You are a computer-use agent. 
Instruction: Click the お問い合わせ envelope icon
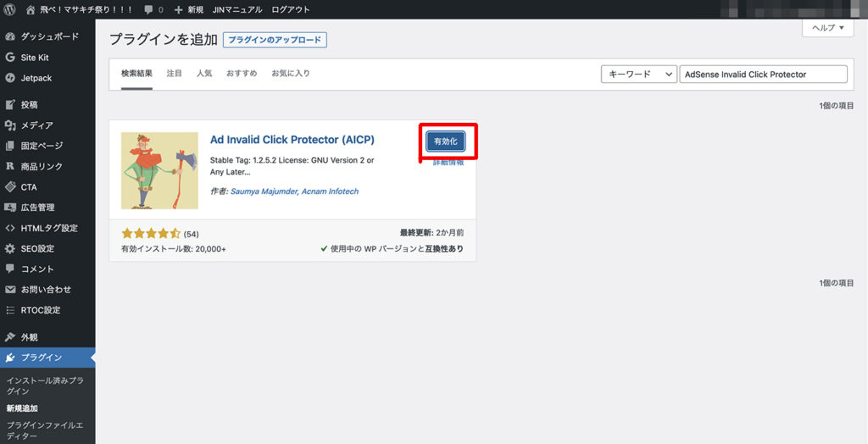coord(9,290)
